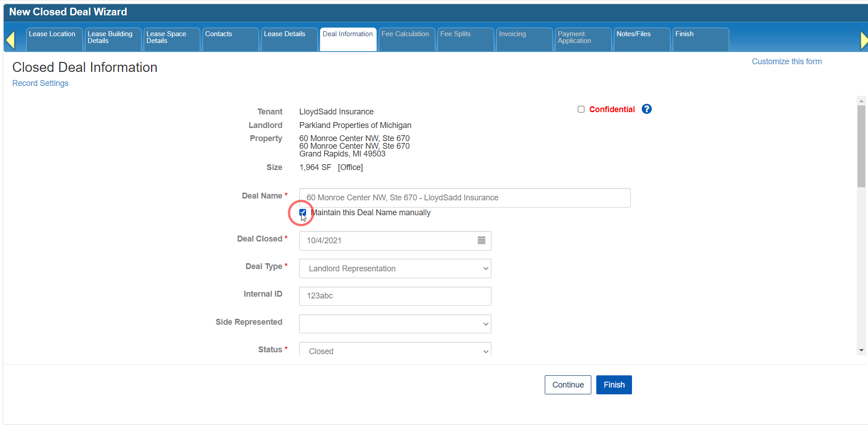Open the Deal Closed calendar picker icon
The image size is (868, 426).
coord(481,241)
